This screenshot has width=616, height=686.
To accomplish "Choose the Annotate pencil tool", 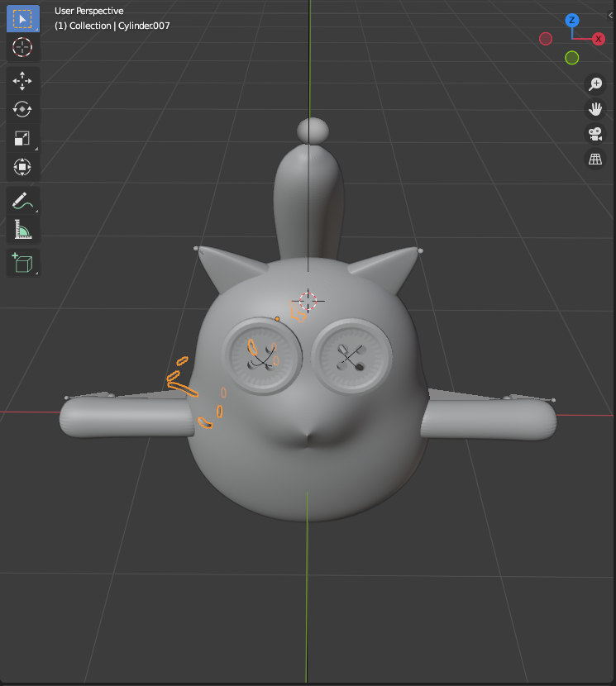I will pyautogui.click(x=23, y=201).
